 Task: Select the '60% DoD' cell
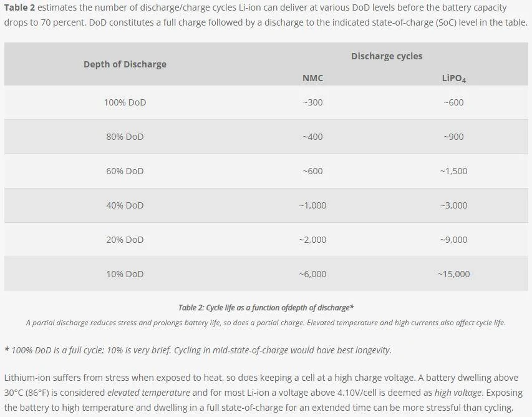coord(125,171)
